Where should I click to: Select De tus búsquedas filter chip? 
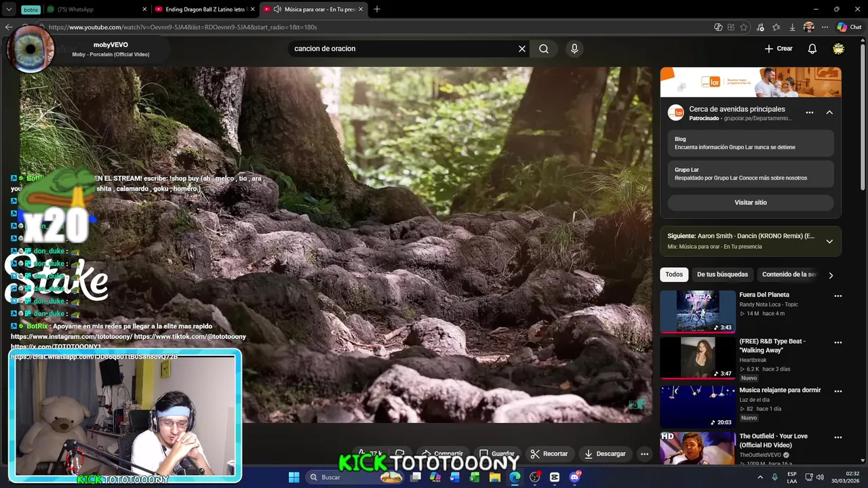722,274
